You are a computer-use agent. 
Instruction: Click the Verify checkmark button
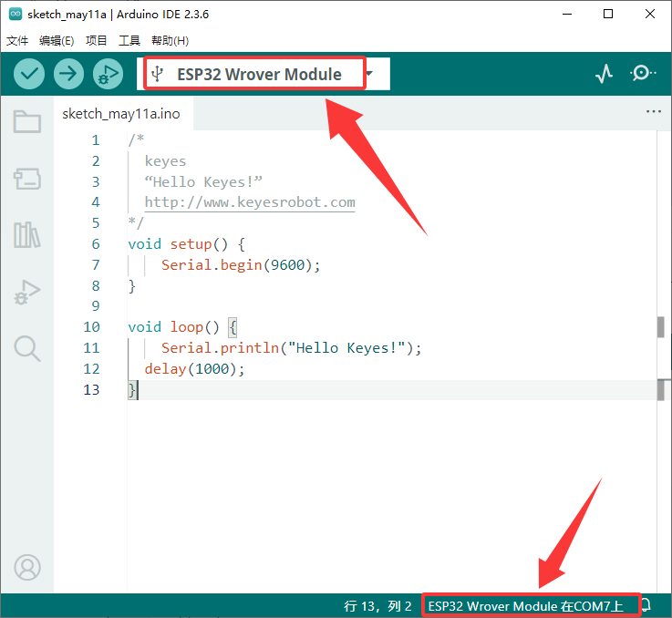(x=28, y=74)
